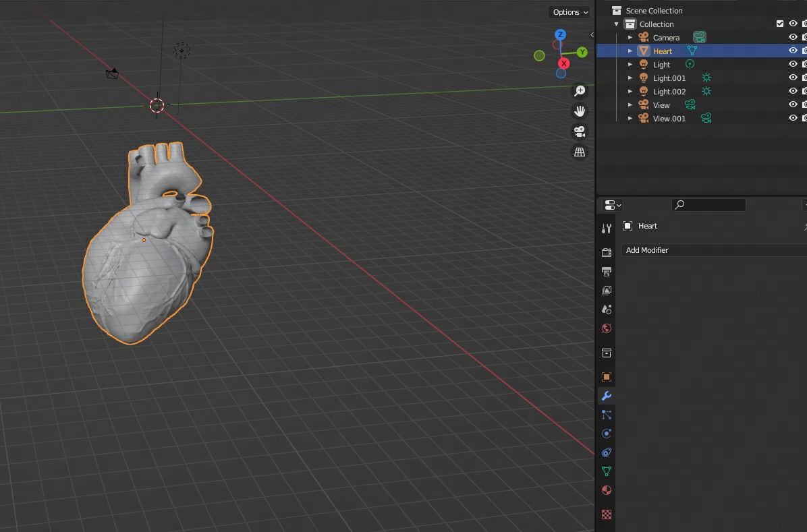
Task: Open the Render properties tab
Action: click(607, 252)
